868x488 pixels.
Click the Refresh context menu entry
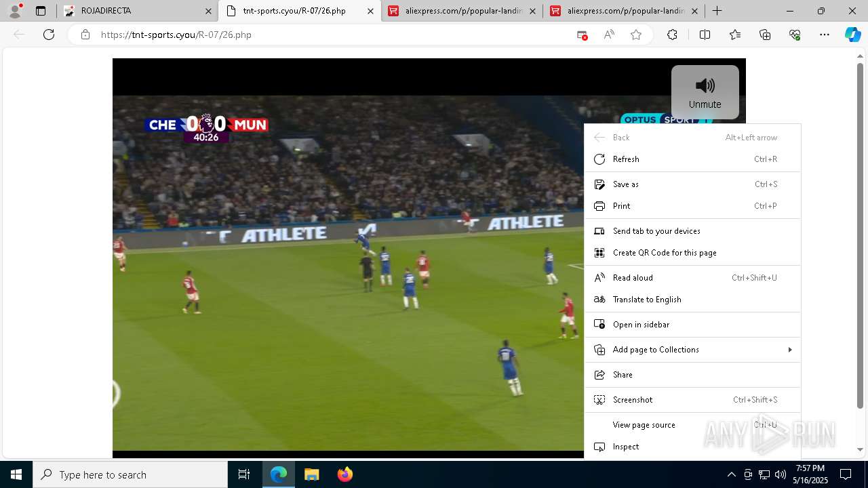[x=692, y=159]
